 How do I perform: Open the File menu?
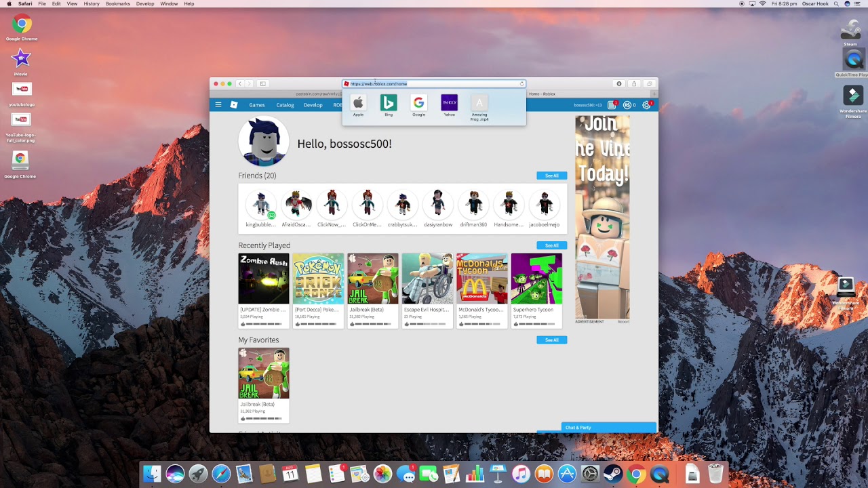coord(42,3)
